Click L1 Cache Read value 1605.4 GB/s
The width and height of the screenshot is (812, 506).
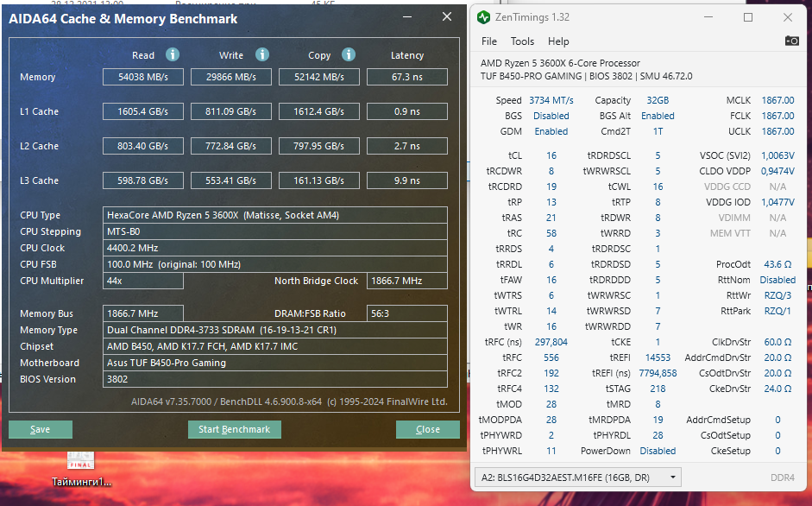143,111
